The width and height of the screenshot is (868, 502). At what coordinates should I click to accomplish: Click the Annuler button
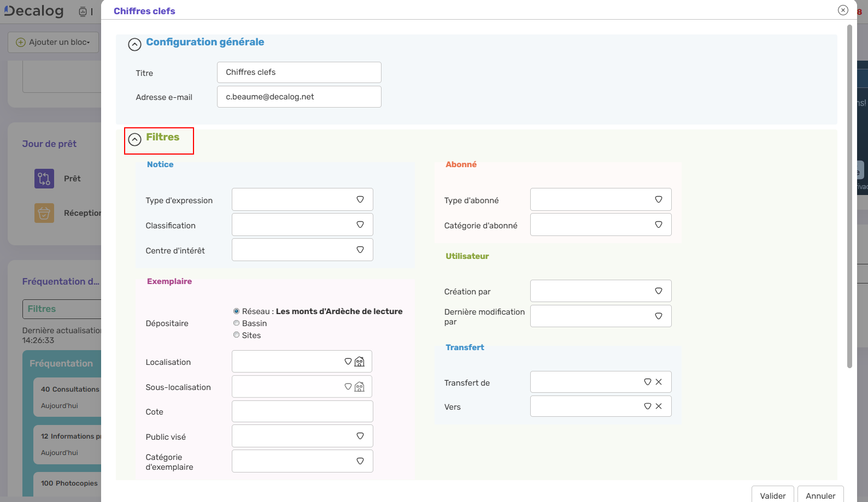[820, 495]
